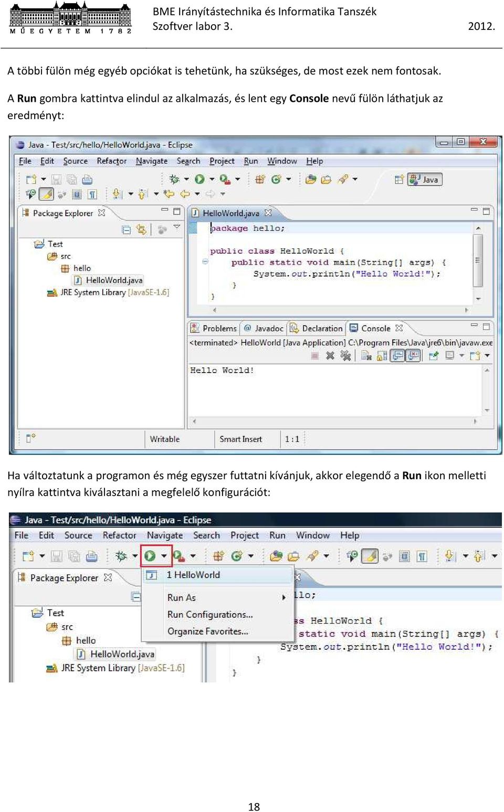Expand the Run As submenu arrow
The height and width of the screenshot is (812, 504).
[283, 597]
